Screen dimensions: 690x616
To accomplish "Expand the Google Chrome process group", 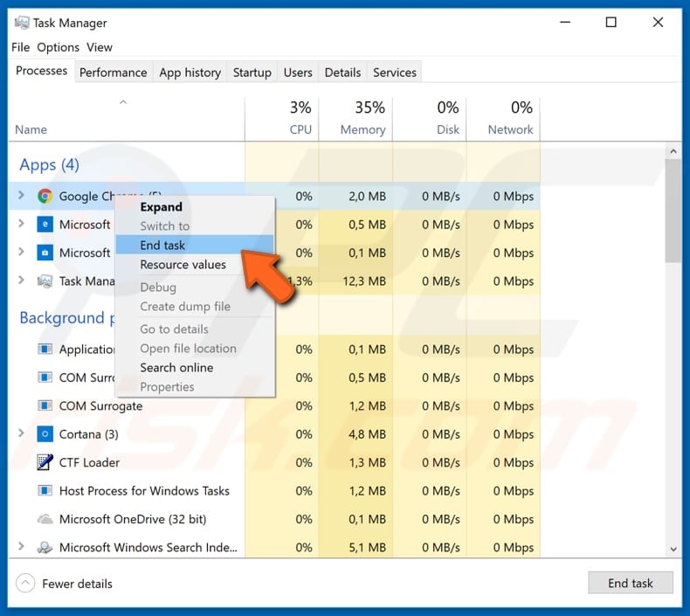I will point(22,197).
